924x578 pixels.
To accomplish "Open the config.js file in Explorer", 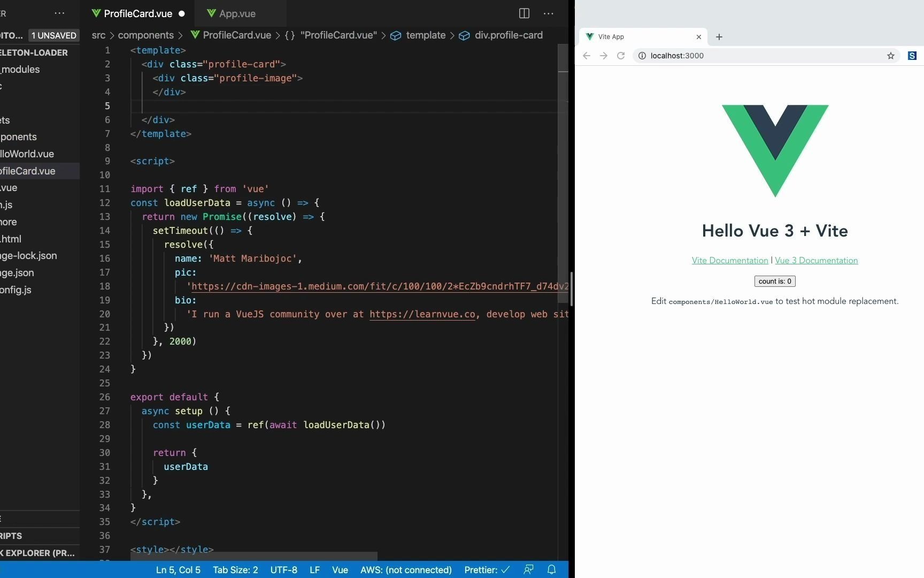I will (x=40, y=290).
